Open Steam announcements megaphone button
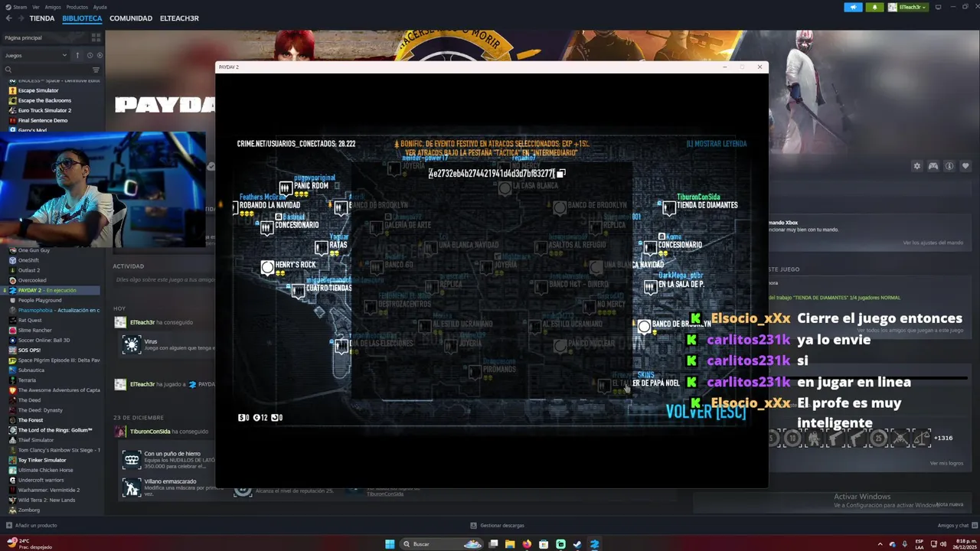 (853, 7)
